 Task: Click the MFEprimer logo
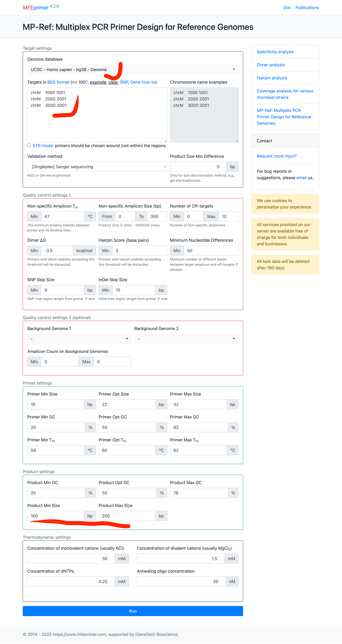pos(36,7)
